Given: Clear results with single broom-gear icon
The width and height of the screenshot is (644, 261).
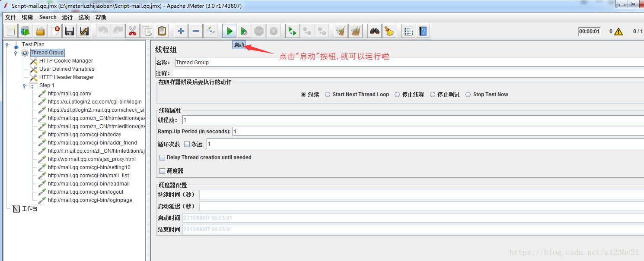Looking at the screenshot, I should 341,31.
